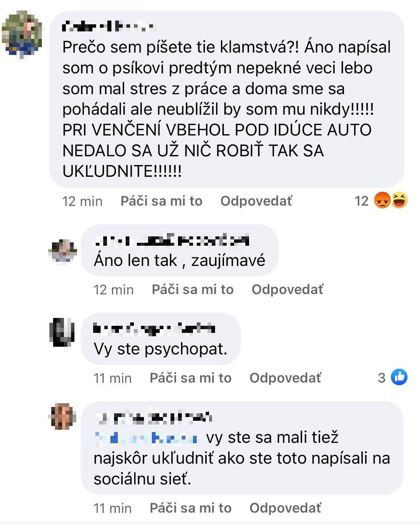This screenshot has height=530, width=420.
Task: Like the 'Áno len tak, zaujímavé' reply
Action: click(x=193, y=289)
